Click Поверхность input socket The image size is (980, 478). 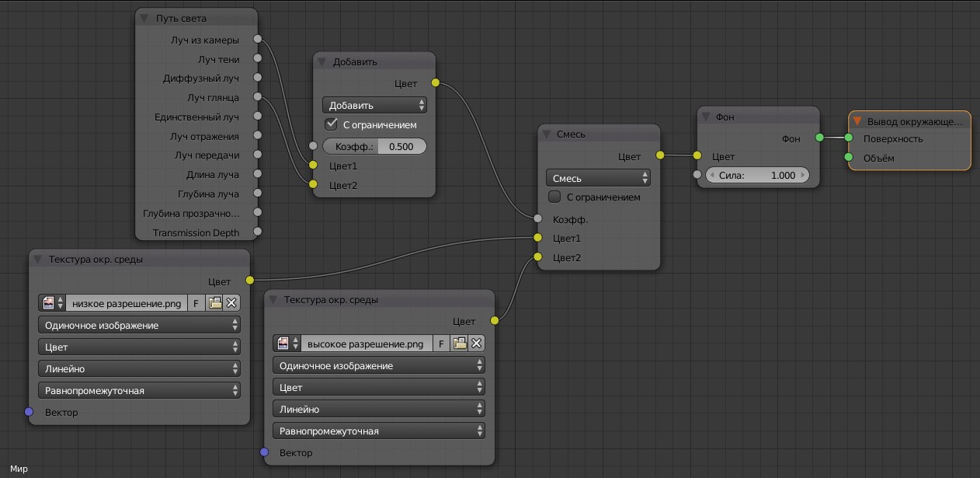848,138
